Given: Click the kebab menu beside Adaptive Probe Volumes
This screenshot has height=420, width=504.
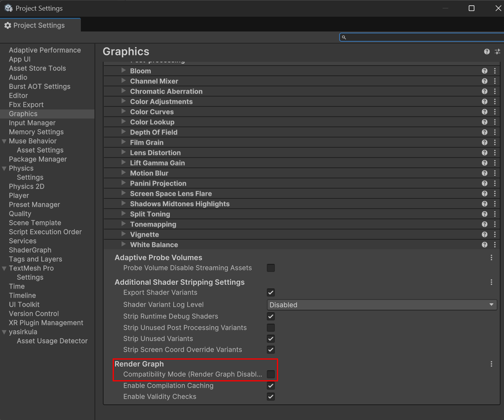Looking at the screenshot, I should [x=491, y=258].
